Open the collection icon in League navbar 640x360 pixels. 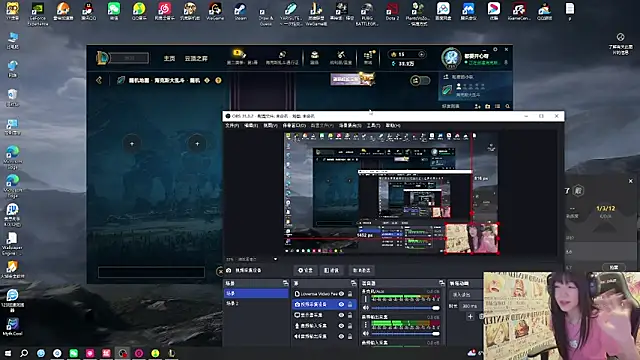(x=314, y=57)
